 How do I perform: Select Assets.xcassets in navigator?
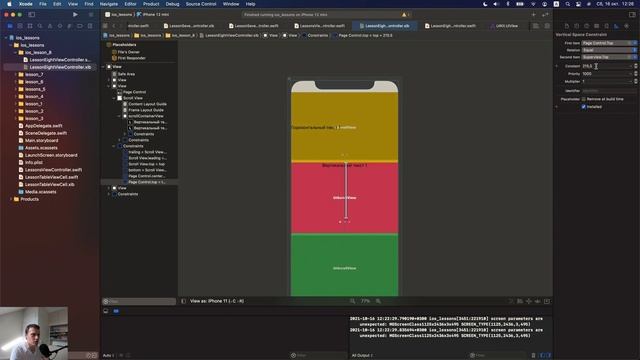[41, 148]
